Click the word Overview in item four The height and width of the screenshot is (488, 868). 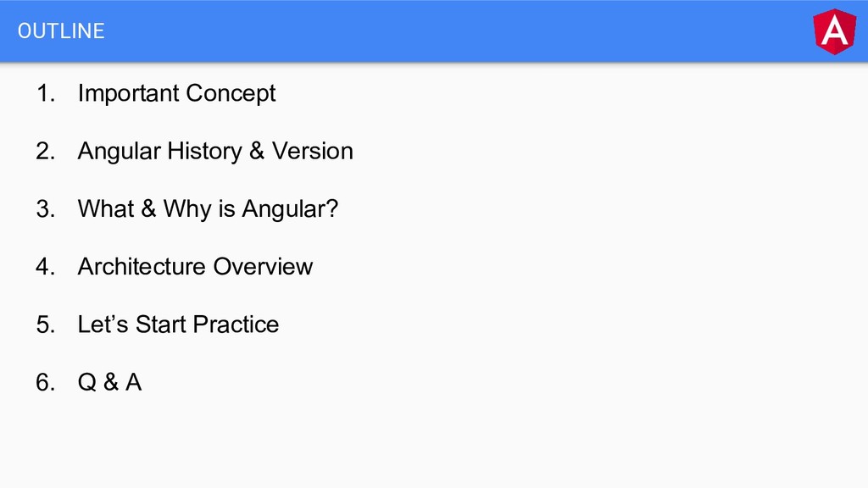point(263,266)
